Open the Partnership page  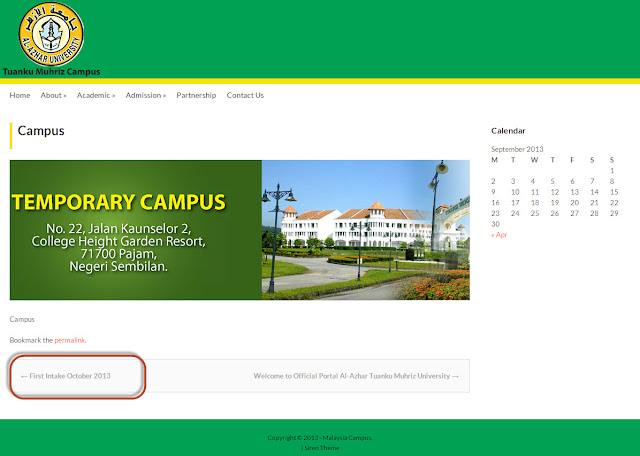click(196, 95)
